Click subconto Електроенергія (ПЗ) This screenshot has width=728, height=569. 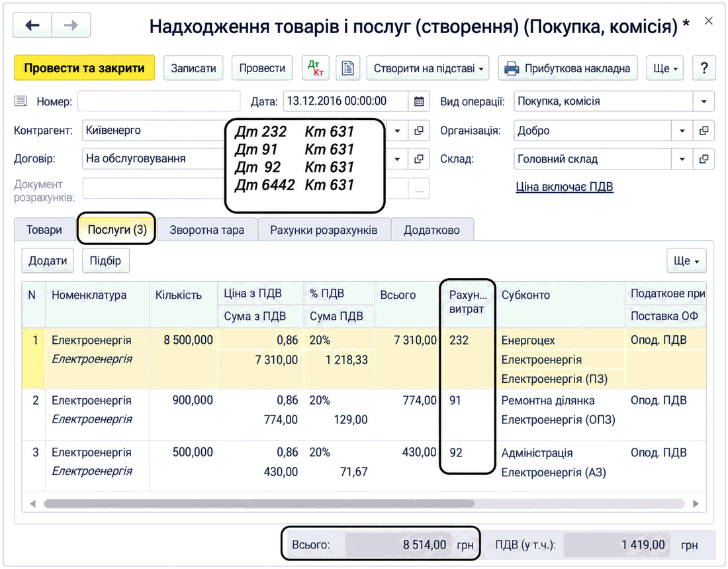click(x=555, y=379)
